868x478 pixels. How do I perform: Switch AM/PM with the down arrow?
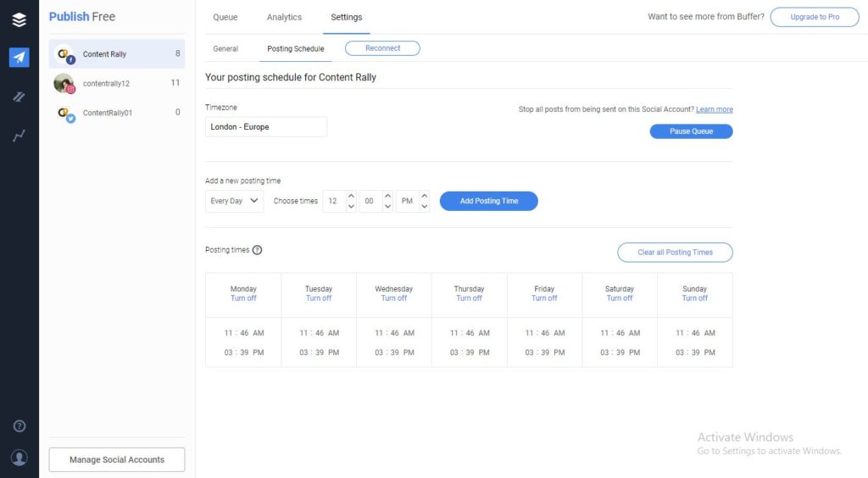click(424, 206)
